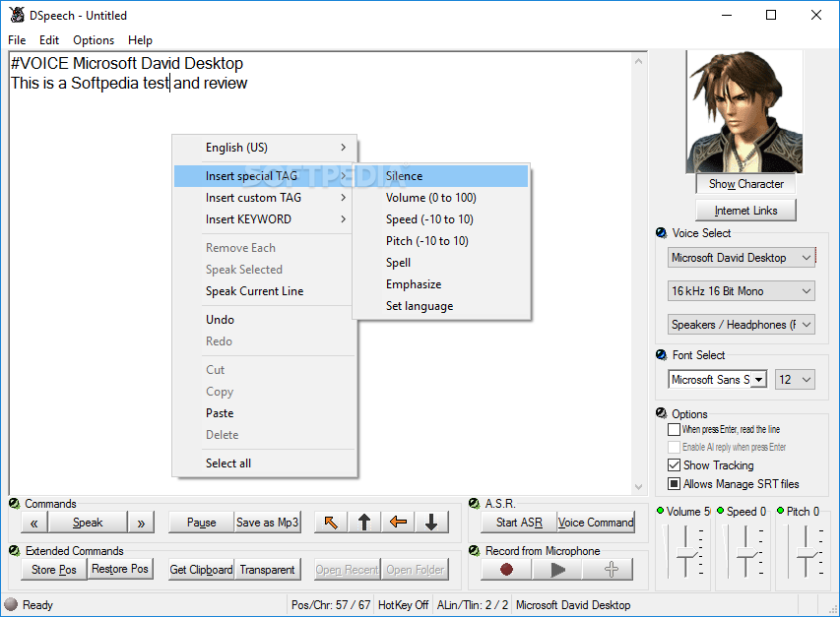Click the Pause button

coord(202,523)
